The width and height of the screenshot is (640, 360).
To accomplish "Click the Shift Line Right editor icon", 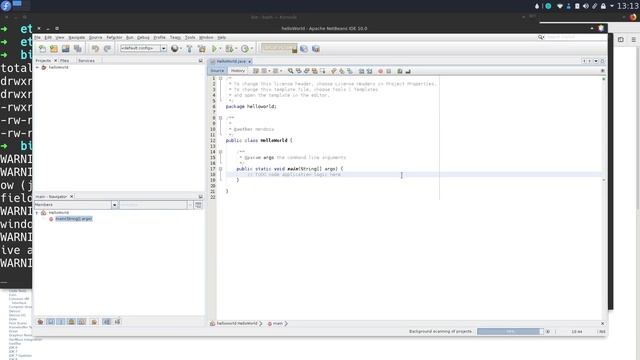I will tap(369, 71).
